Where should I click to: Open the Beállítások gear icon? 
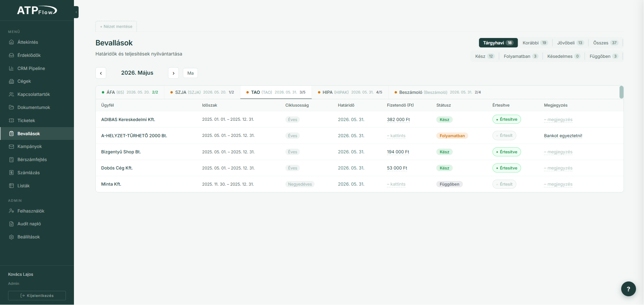point(11,237)
